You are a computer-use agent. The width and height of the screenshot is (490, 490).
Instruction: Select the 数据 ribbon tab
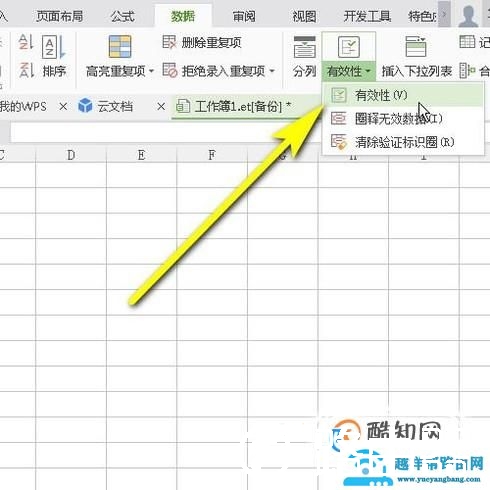pos(183,16)
